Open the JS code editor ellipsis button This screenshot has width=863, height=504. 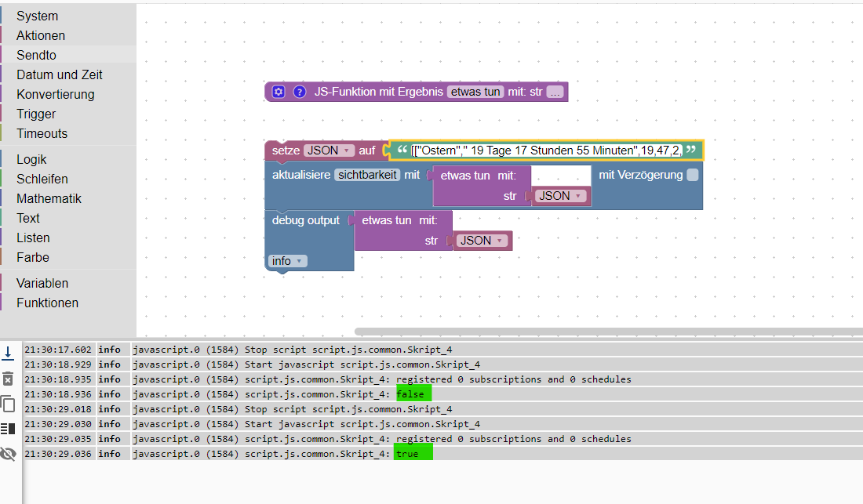tap(555, 92)
